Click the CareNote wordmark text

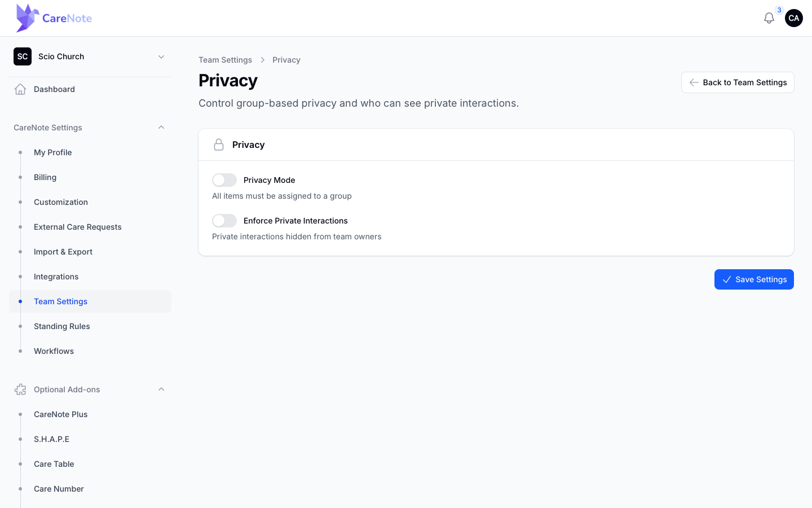(x=67, y=18)
